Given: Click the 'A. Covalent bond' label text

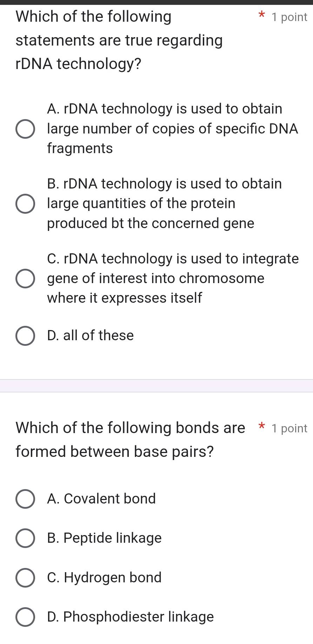Looking at the screenshot, I should [x=101, y=499].
